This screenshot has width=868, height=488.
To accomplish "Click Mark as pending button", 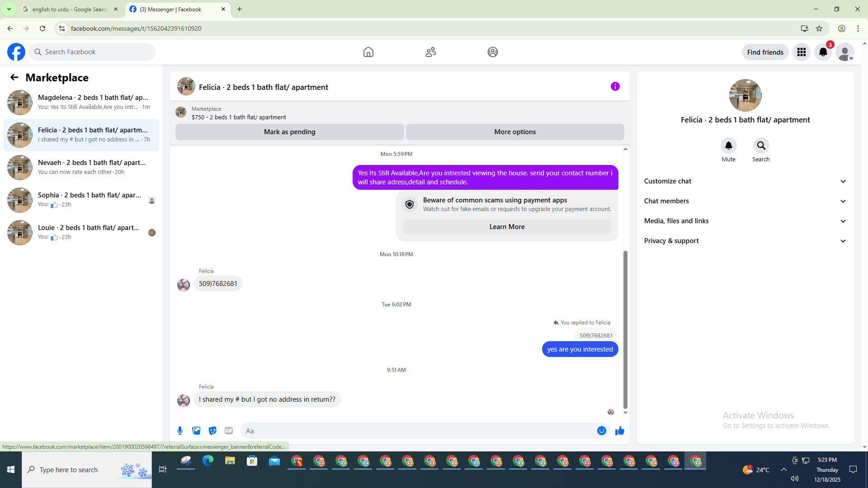I will 290,132.
